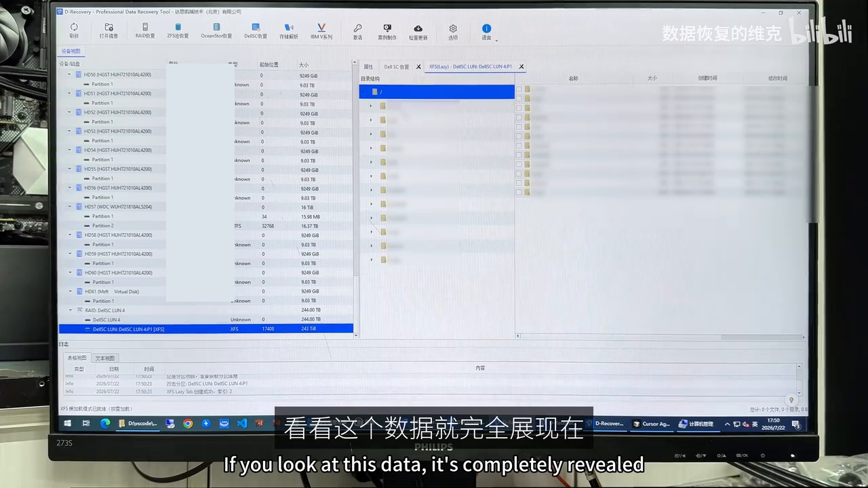868x488 pixels.
Task: Open the Dell SC 恢复 tab
Action: [x=397, y=67]
